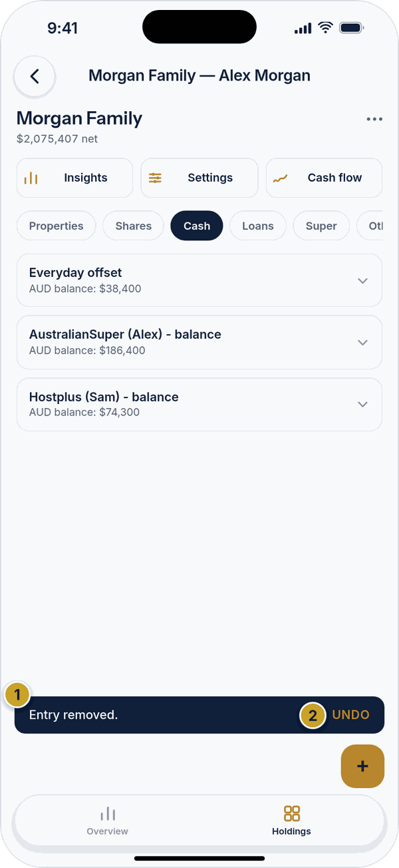Open the three-dot more options menu
The image size is (399, 868).
[x=374, y=119]
